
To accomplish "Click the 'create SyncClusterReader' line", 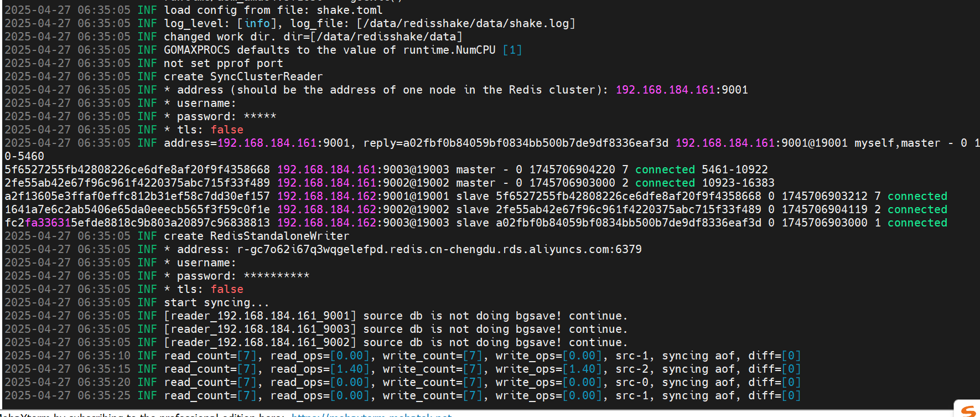I will [x=243, y=76].
